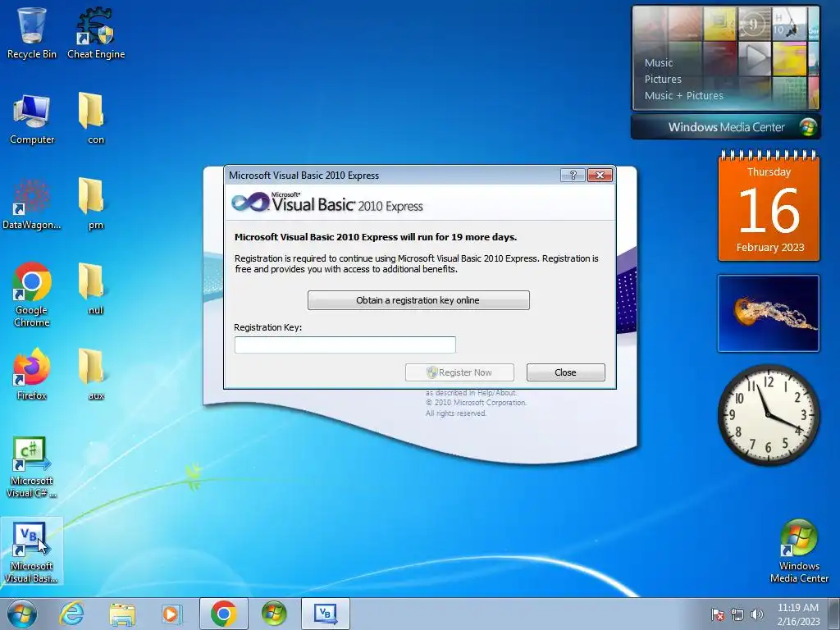Click the Close button in the dialog
Viewport: 840px width, 630px height.
pos(566,372)
